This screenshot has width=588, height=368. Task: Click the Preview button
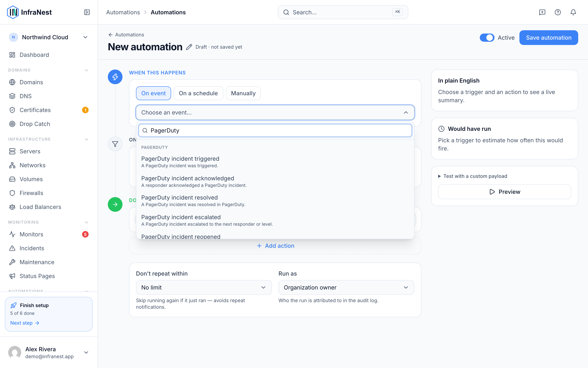[x=504, y=192]
